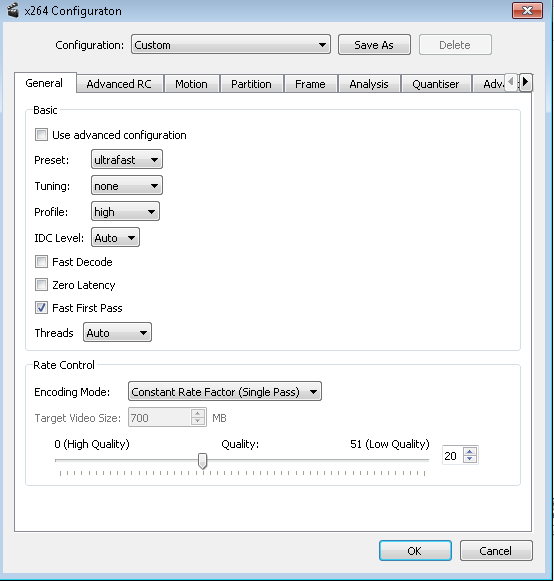554x581 pixels.
Task: Switch to the Frame tab
Action: [x=311, y=84]
